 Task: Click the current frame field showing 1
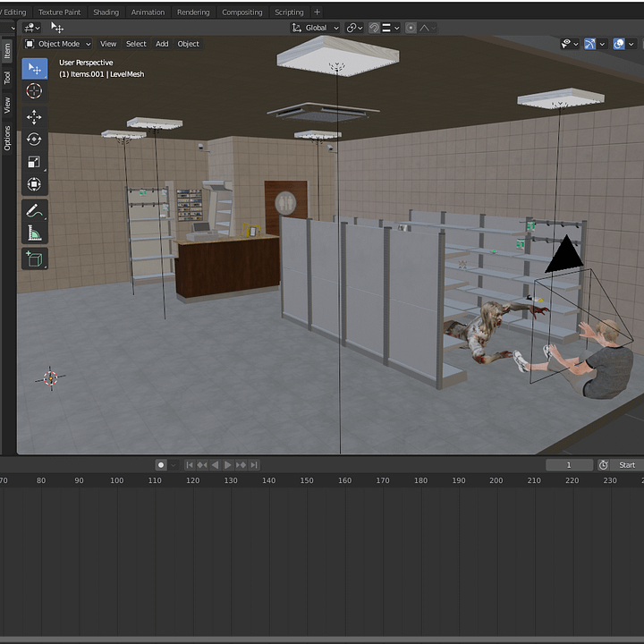click(x=569, y=465)
